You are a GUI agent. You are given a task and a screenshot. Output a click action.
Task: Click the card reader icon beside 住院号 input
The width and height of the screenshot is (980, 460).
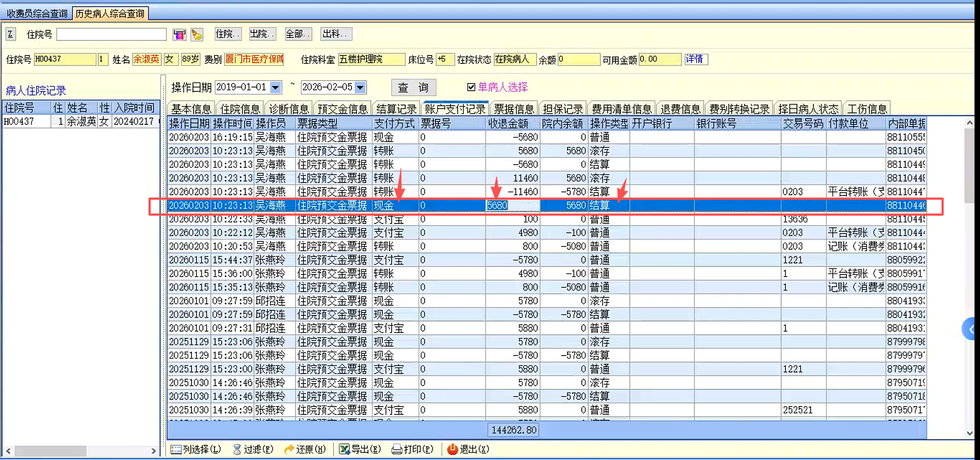click(x=179, y=35)
